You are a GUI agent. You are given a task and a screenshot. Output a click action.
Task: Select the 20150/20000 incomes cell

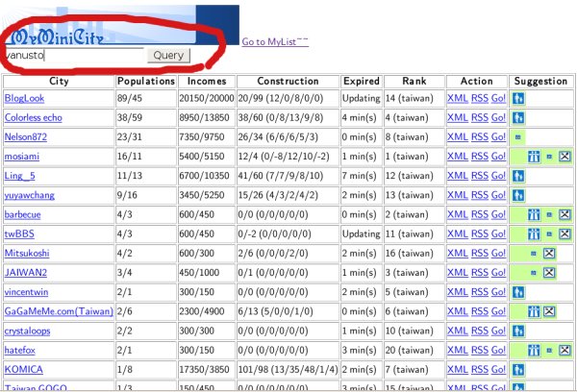click(x=207, y=99)
